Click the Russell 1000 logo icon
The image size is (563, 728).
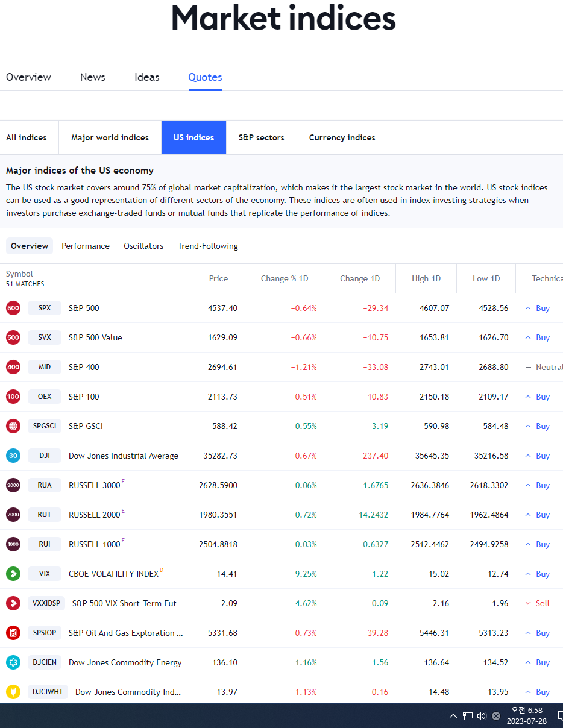13,544
